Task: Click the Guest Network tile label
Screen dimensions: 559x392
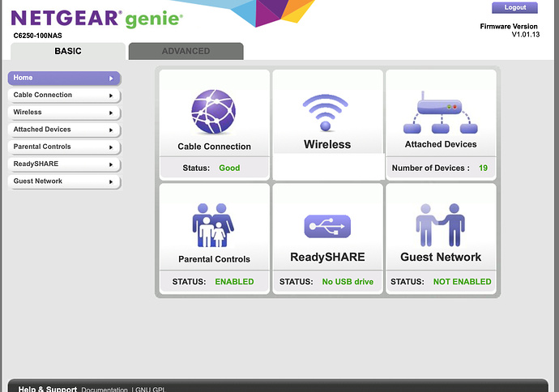Action: click(x=441, y=257)
